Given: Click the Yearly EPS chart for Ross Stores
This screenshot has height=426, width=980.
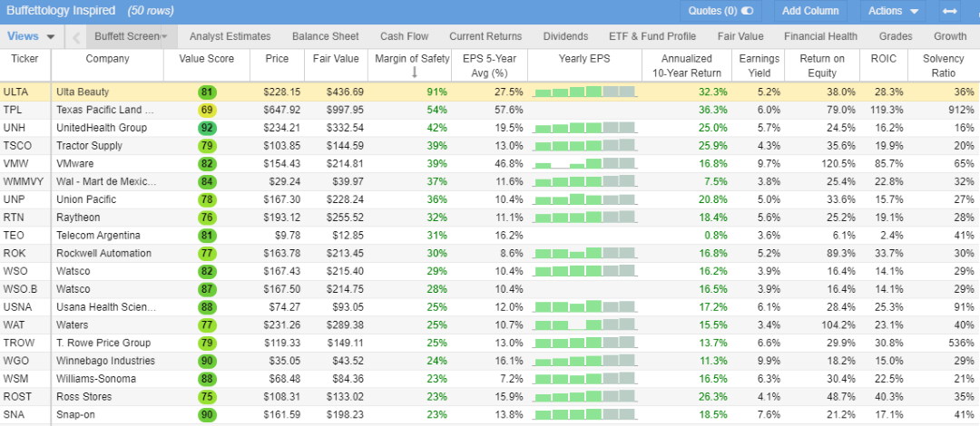Looking at the screenshot, I should coord(585,397).
